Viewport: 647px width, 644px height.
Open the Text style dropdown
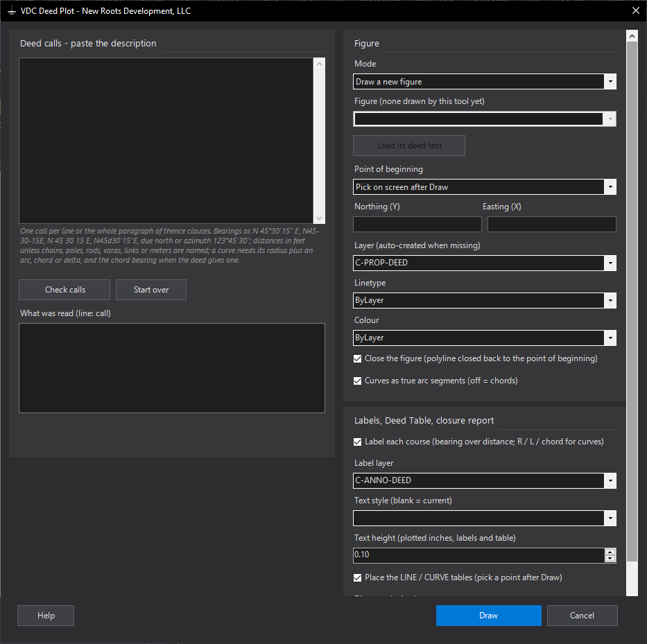[485, 518]
